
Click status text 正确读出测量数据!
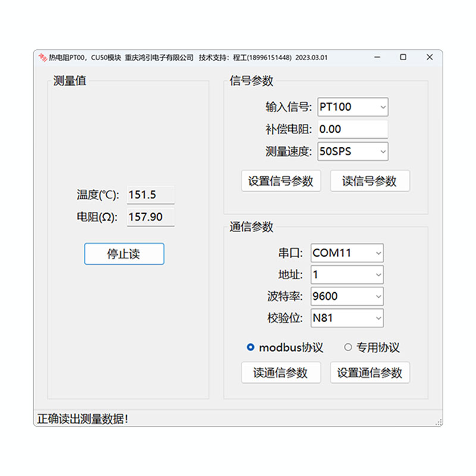pos(83,419)
